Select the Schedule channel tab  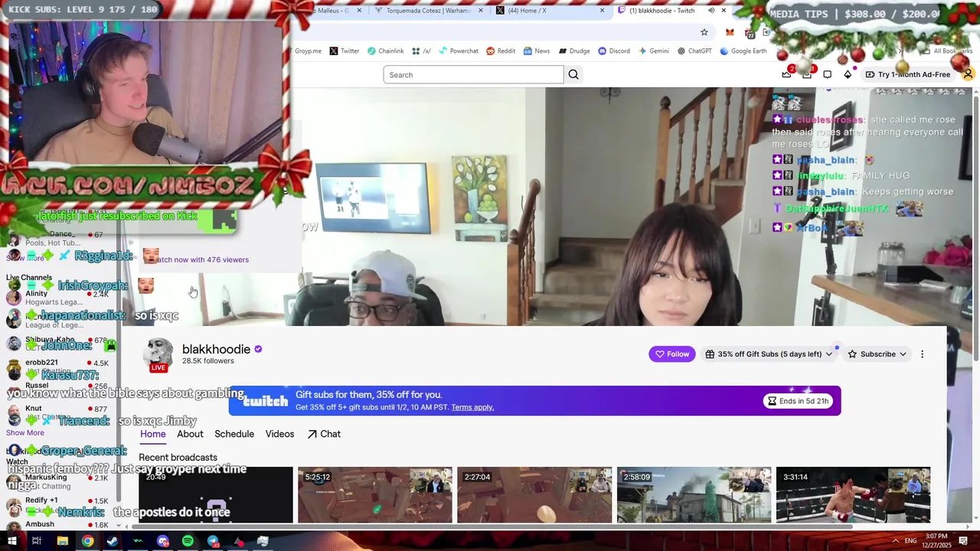point(234,434)
